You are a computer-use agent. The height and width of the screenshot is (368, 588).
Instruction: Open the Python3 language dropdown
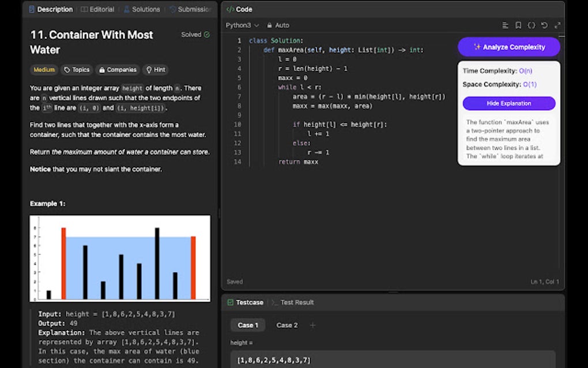coord(240,25)
